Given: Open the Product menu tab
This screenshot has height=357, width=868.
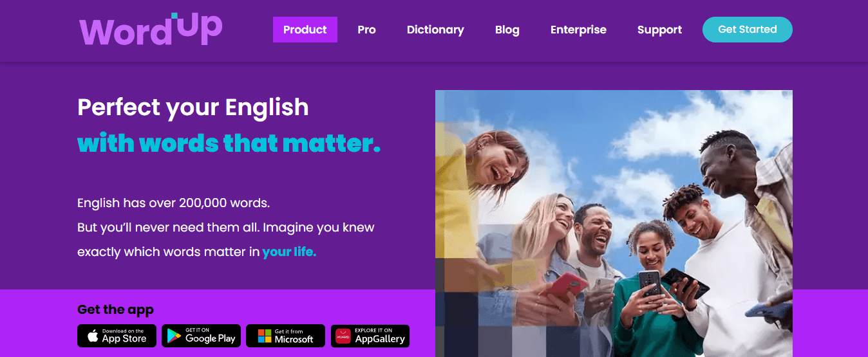Looking at the screenshot, I should [x=305, y=30].
